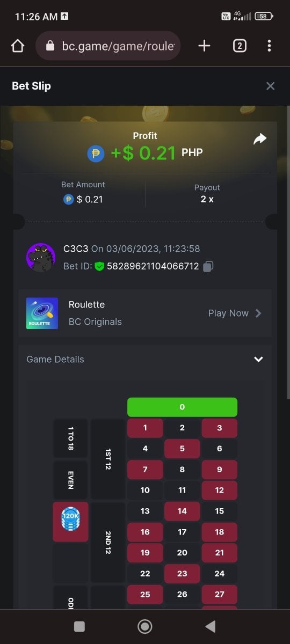Tap the Roulette game thumbnail
Viewport: 290px width, 644px height.
click(42, 313)
